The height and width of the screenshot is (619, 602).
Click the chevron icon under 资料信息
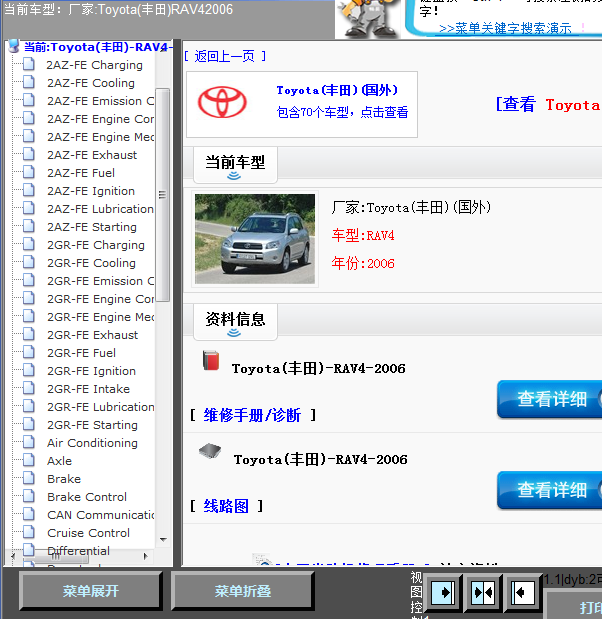click(234, 333)
